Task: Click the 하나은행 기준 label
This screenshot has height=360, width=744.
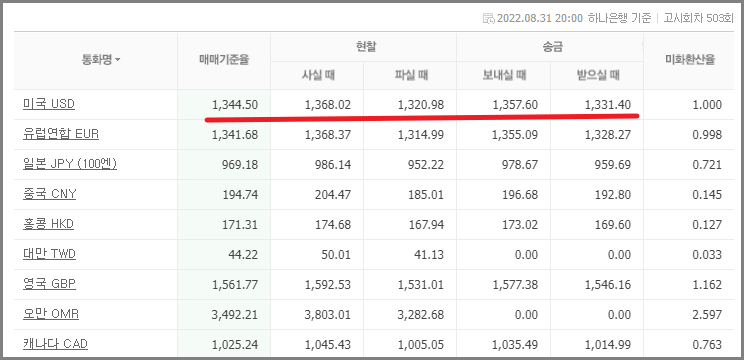Action: [620, 19]
